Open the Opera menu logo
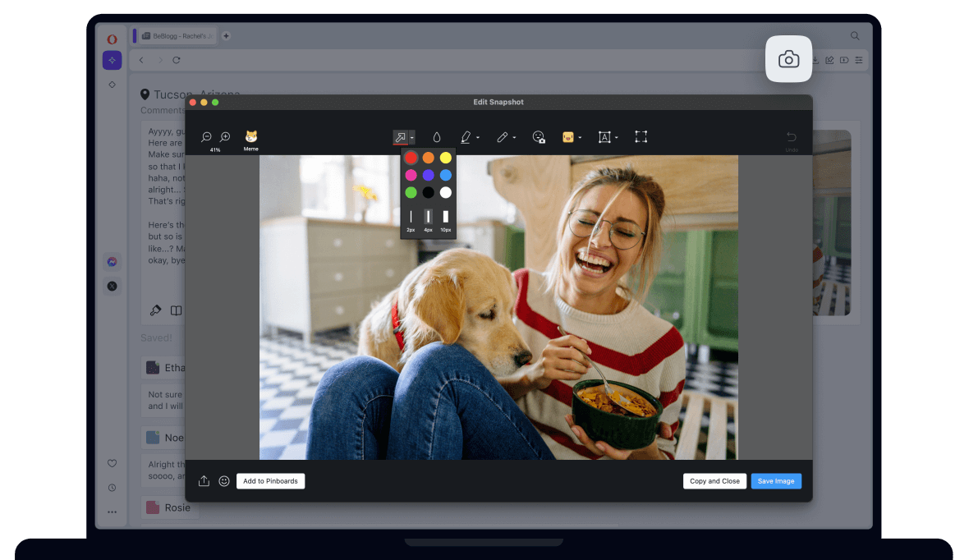Image resolution: width=969 pixels, height=560 pixels. 112,39
